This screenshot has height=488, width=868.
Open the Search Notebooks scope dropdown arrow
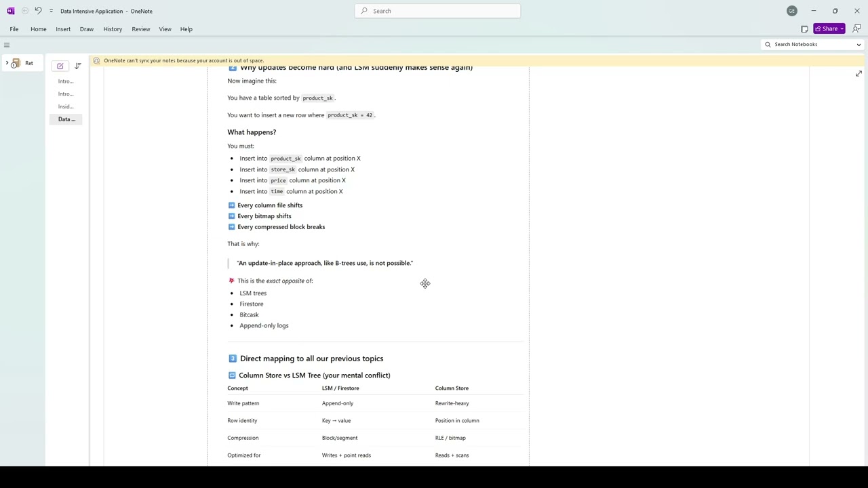859,45
